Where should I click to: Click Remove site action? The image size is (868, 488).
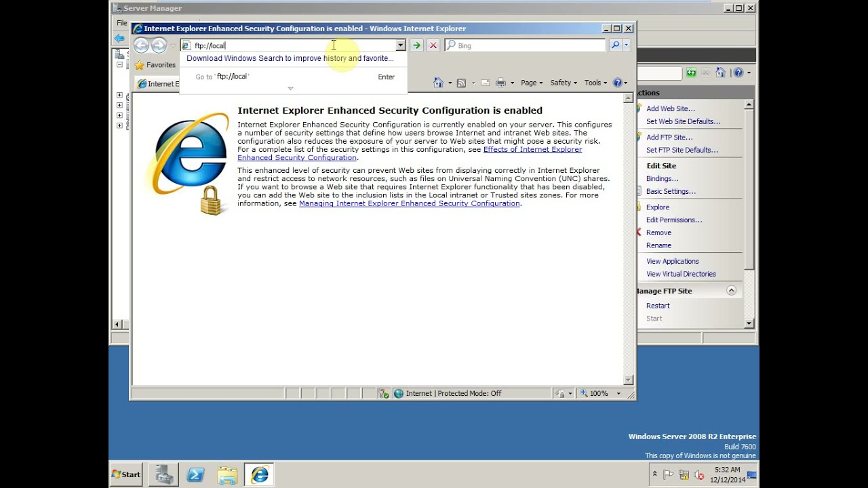(658, 232)
